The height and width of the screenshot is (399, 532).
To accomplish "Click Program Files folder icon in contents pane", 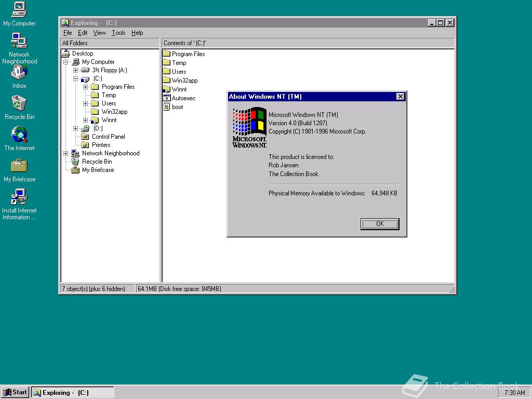I will (x=166, y=54).
